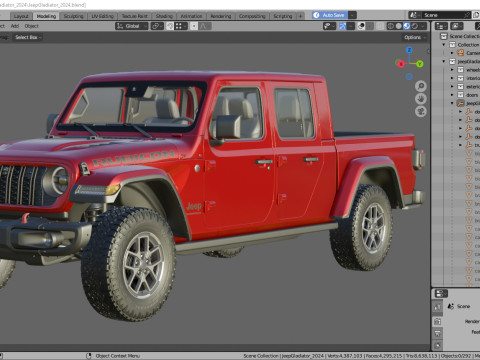This screenshot has width=480, height=360.
Task: Expand the exterior collection
Action: coord(452,86)
